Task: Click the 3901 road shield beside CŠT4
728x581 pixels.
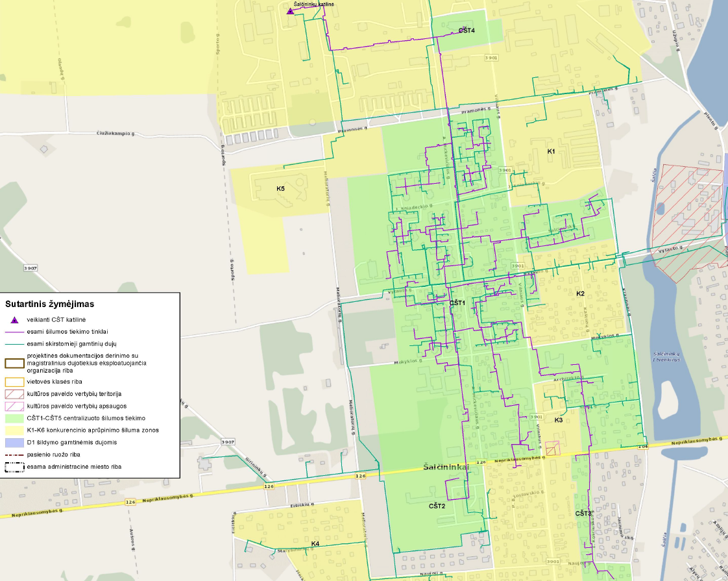Action: pos(491,58)
